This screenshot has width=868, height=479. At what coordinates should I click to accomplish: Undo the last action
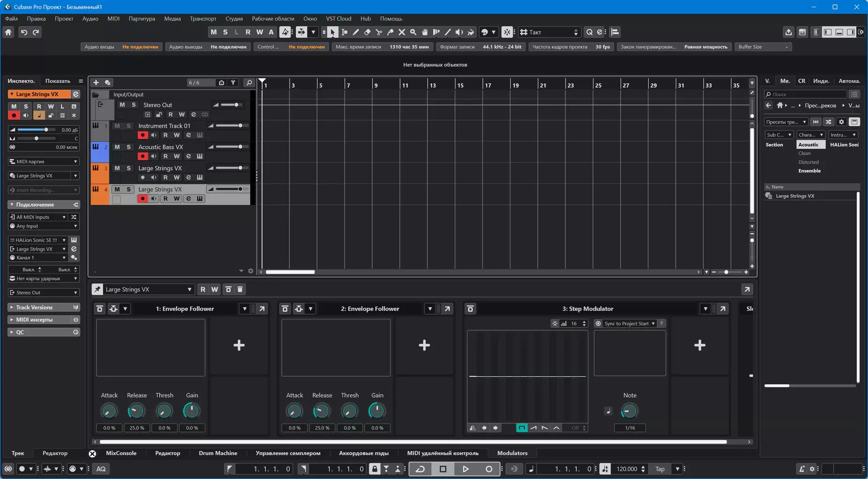click(24, 32)
